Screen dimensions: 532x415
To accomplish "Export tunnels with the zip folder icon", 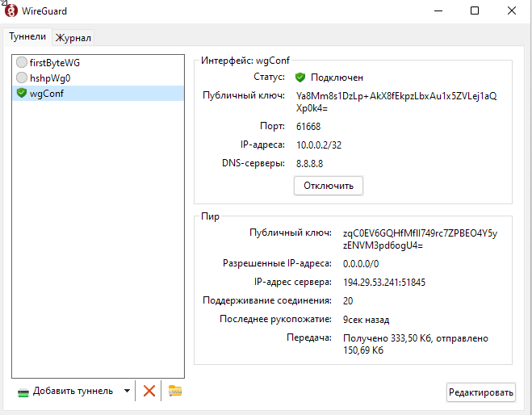I will coord(175,391).
